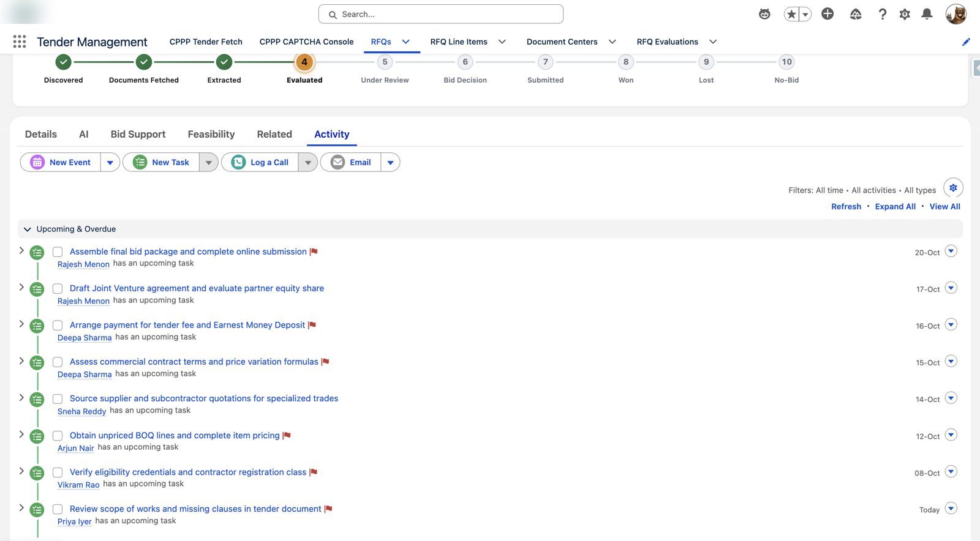Viewport: 980px width, 541px height.
Task: Click the favorites star icon
Action: click(791, 14)
